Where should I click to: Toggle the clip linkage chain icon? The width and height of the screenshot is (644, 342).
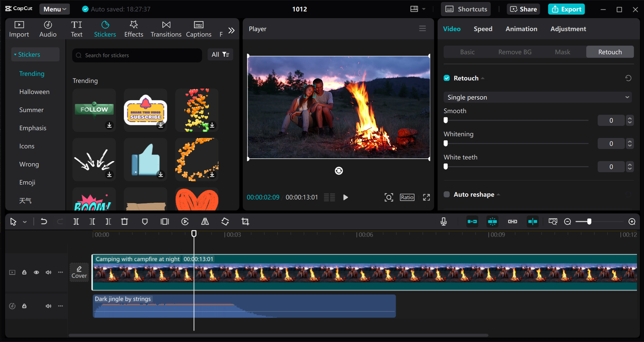click(513, 222)
